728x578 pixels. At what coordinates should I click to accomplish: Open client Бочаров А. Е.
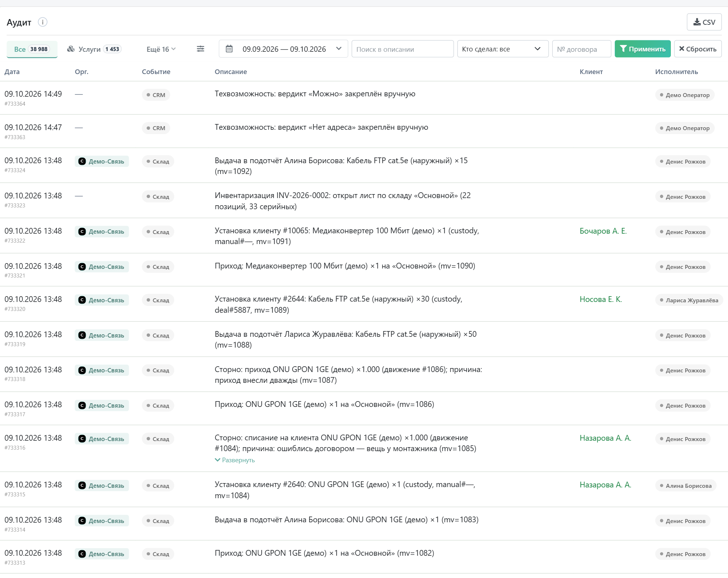pos(603,231)
